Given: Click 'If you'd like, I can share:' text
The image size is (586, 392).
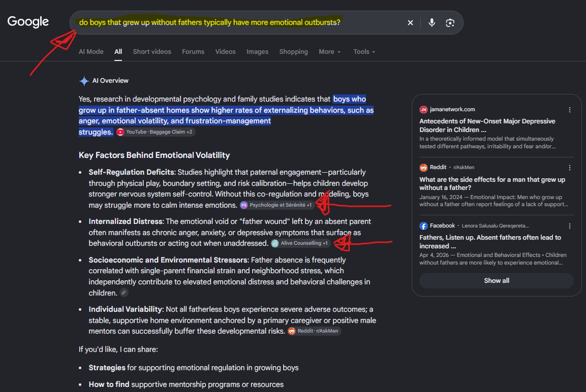Looking at the screenshot, I should (118, 349).
